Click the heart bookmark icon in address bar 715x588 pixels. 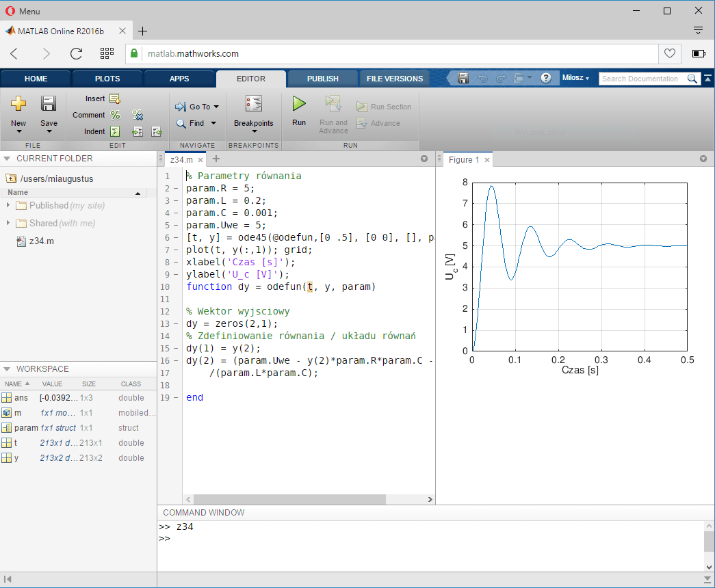tap(670, 53)
